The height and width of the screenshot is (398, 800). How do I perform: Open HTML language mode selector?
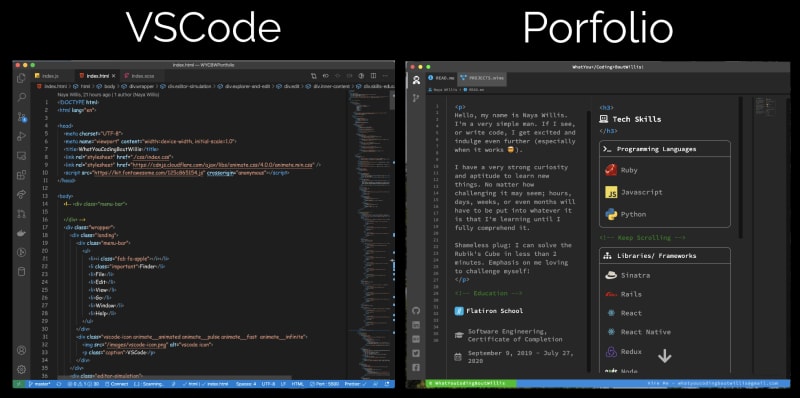pyautogui.click(x=297, y=383)
